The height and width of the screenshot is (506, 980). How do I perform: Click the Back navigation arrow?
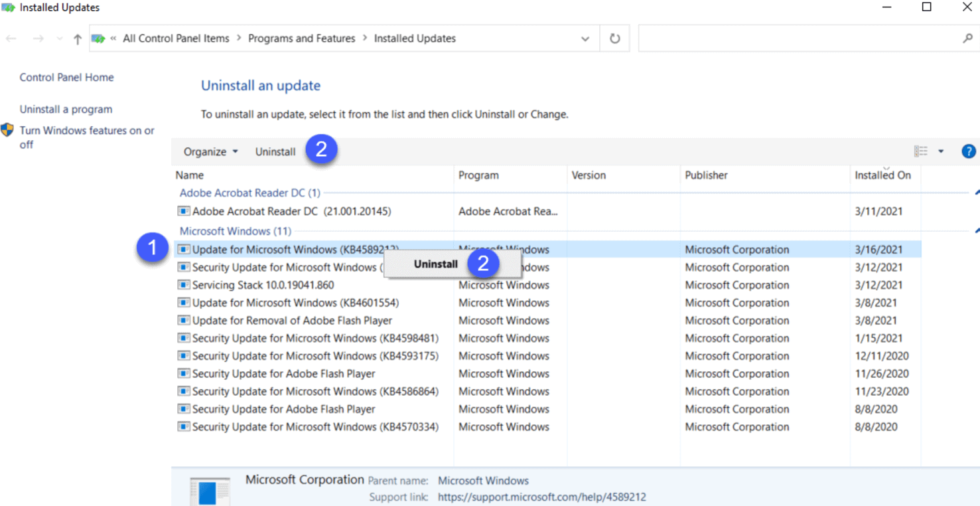click(x=11, y=39)
